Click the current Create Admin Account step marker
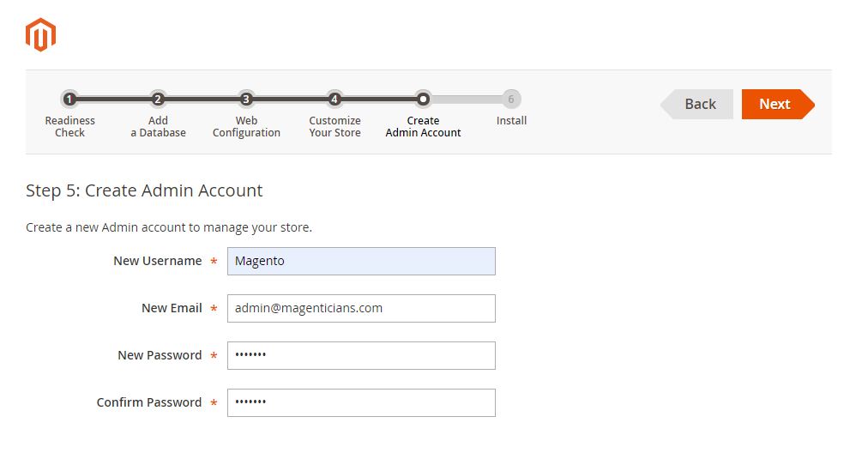The width and height of the screenshot is (868, 459). coord(423,100)
